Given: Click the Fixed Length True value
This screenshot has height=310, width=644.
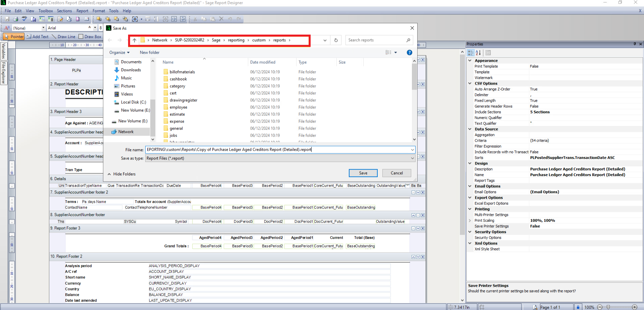Looking at the screenshot, I should tap(534, 101).
